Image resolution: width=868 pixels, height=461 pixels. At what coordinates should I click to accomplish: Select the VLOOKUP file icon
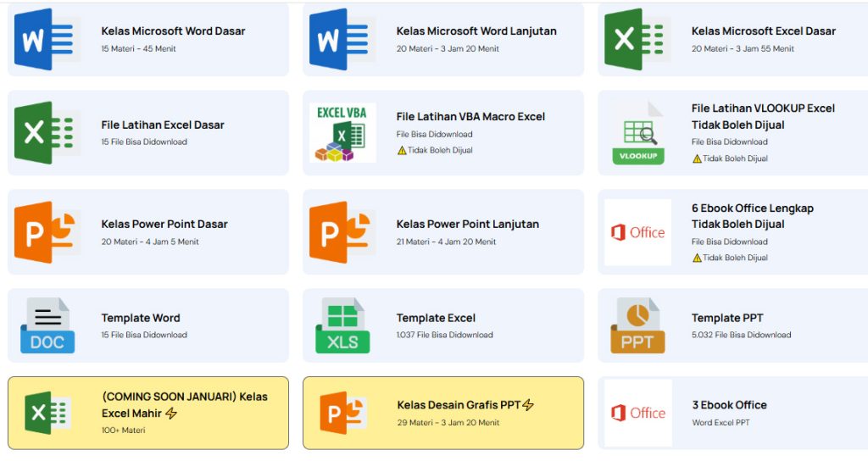pyautogui.click(x=638, y=133)
